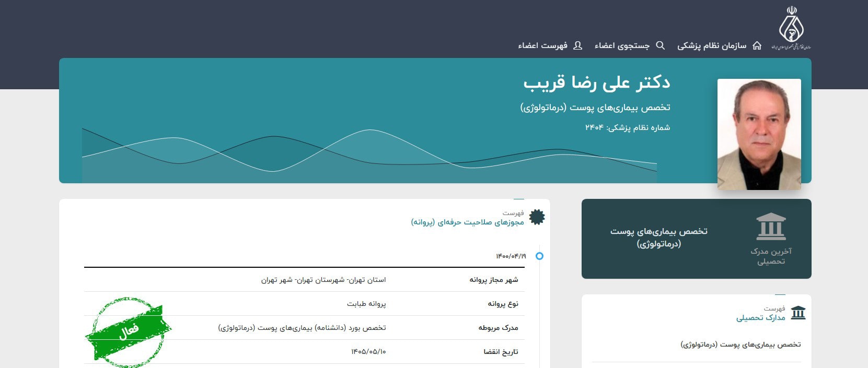Click the magnifier search icon
This screenshot has width=868, height=368.
(661, 46)
